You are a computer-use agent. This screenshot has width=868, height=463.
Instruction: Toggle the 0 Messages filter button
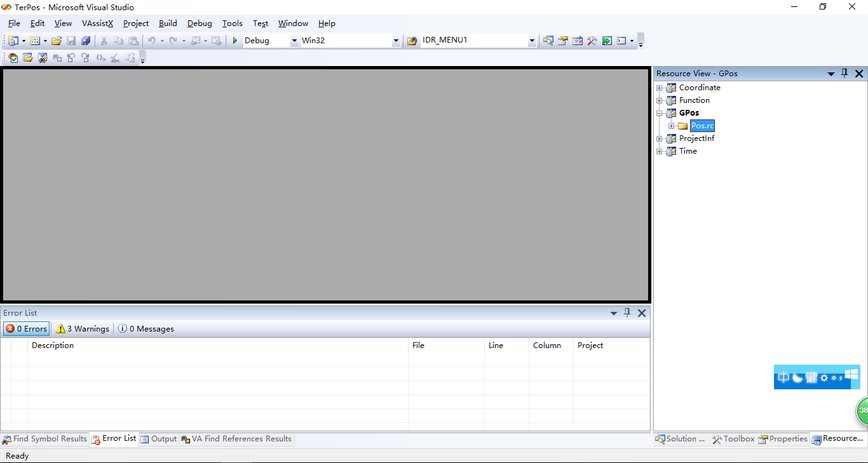[x=146, y=329]
